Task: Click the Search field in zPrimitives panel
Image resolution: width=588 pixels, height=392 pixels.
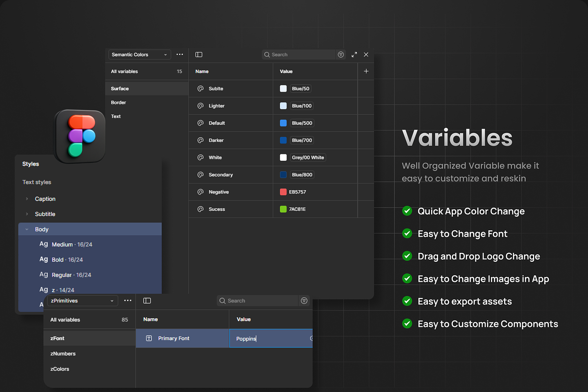Action: 257,300
